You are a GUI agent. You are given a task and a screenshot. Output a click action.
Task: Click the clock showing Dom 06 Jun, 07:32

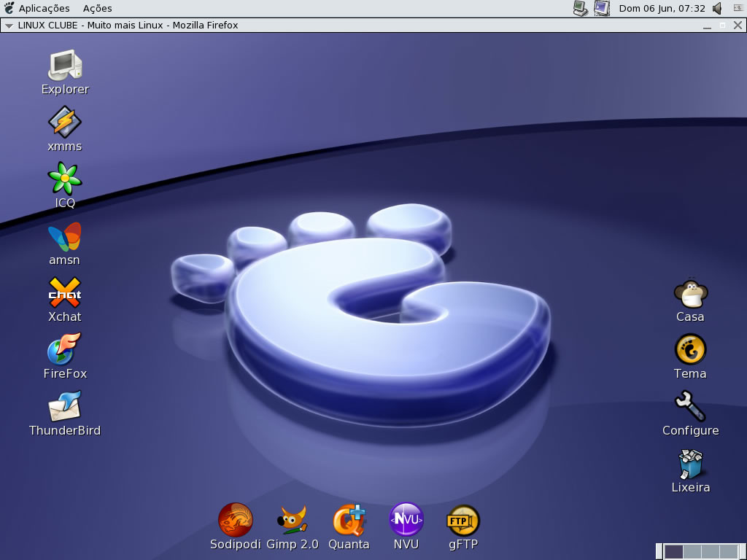tap(662, 8)
